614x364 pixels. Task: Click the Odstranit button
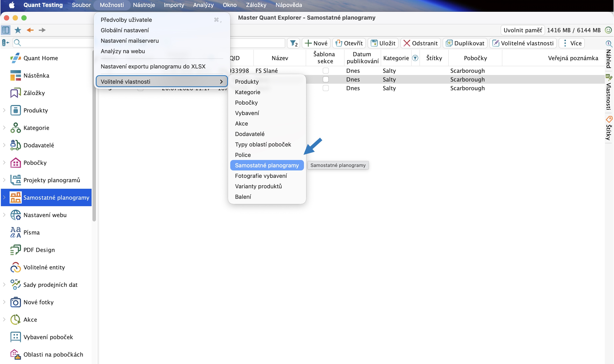(x=420, y=43)
